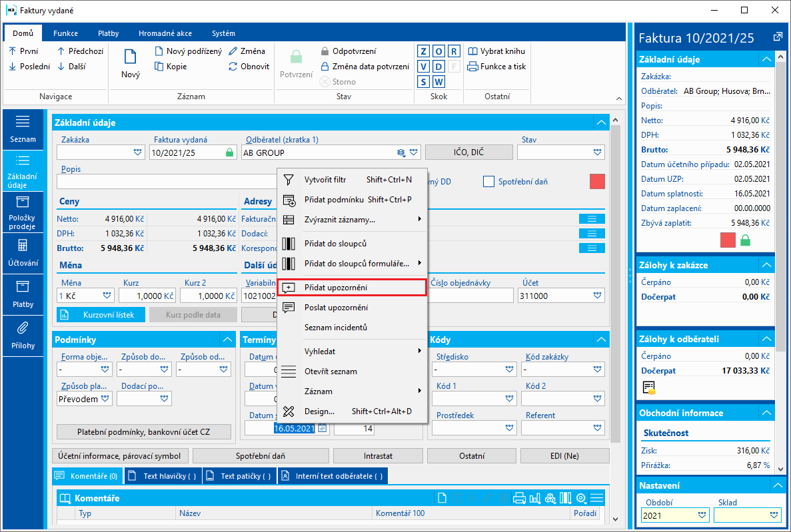The height and width of the screenshot is (532, 791).
Task: Switch to the Systém ribbon tab
Action: (223, 33)
